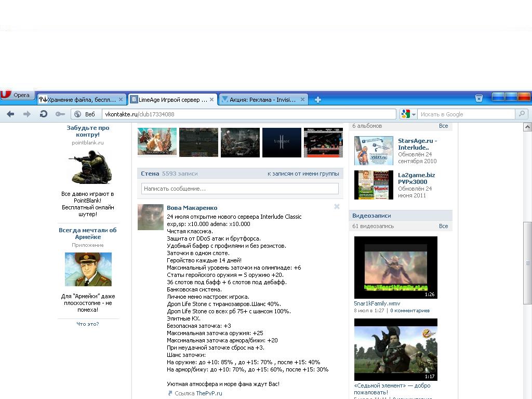Open «Седьмой элемент» — добро пожаловать link
Screen dimensions: 532x399
click(x=392, y=389)
